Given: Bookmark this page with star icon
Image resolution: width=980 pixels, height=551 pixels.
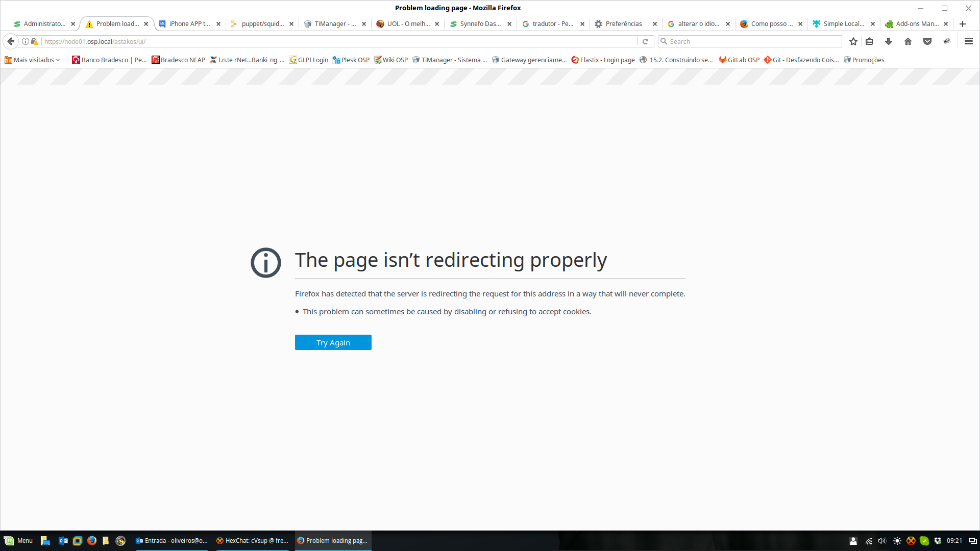Looking at the screenshot, I should pos(853,41).
